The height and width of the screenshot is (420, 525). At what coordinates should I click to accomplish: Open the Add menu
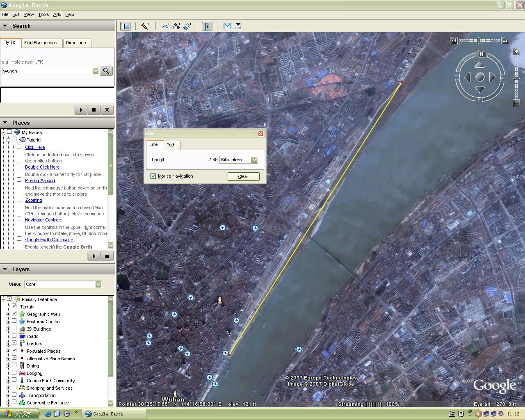pyautogui.click(x=57, y=14)
